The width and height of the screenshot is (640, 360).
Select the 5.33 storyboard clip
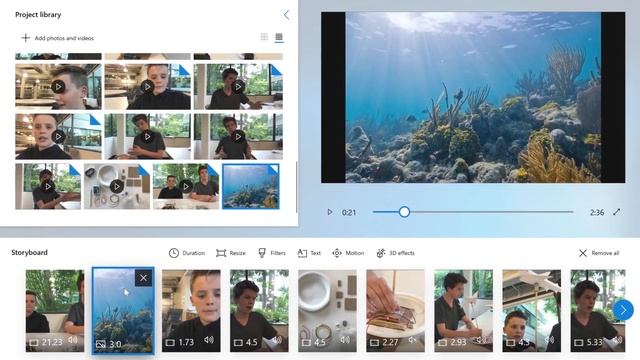(598, 311)
